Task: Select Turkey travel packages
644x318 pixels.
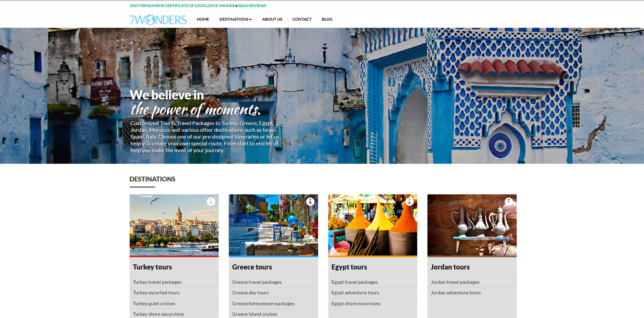Action: tap(157, 282)
